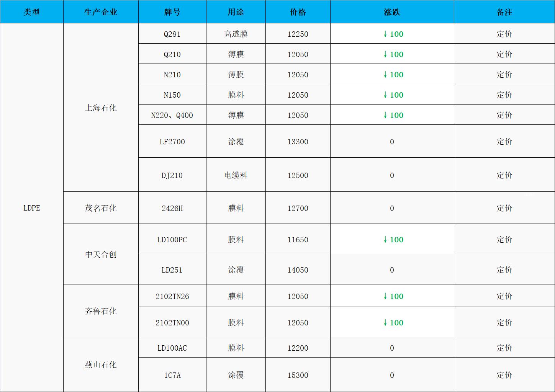Screen dimensions: 555x392
Task: Select the 茂名石化 producer cell
Action: click(x=101, y=208)
